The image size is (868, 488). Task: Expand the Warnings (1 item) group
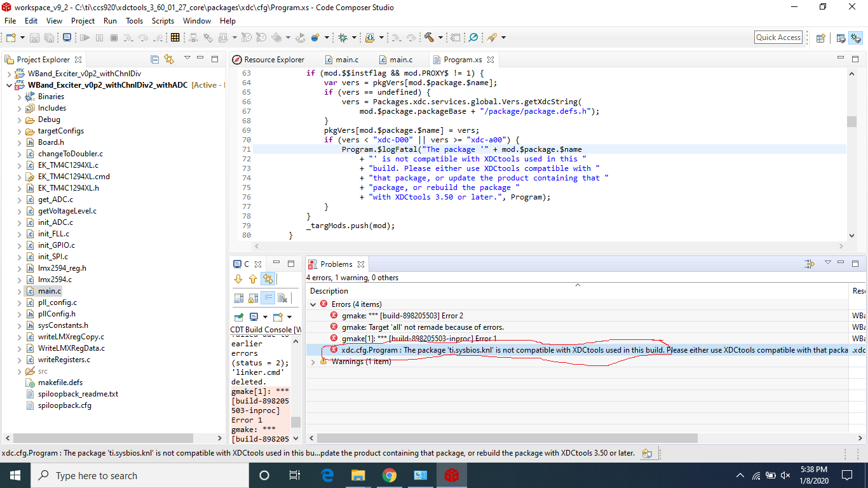coord(313,362)
